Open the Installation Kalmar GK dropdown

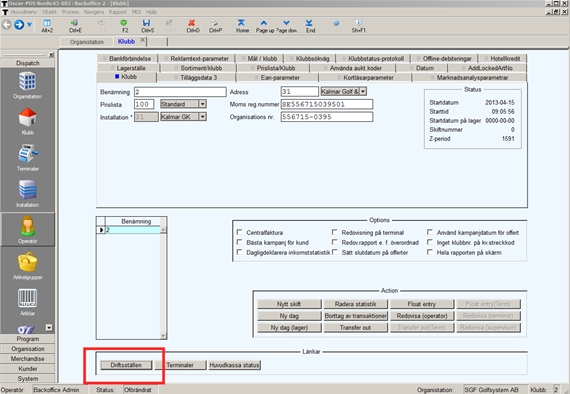202,117
